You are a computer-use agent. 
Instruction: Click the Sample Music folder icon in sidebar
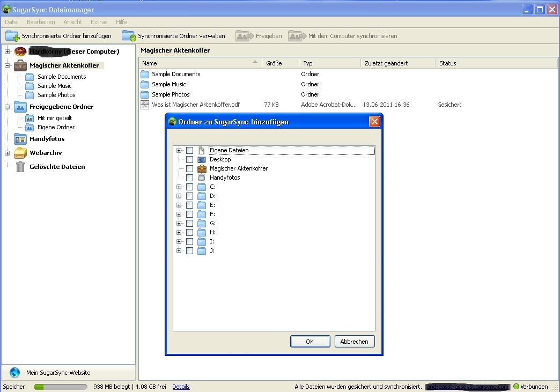[x=30, y=86]
